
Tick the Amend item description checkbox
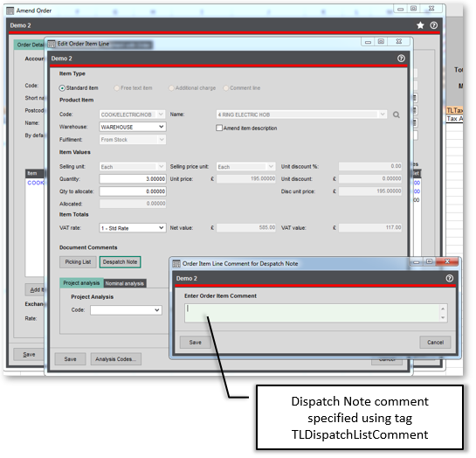[x=219, y=128]
